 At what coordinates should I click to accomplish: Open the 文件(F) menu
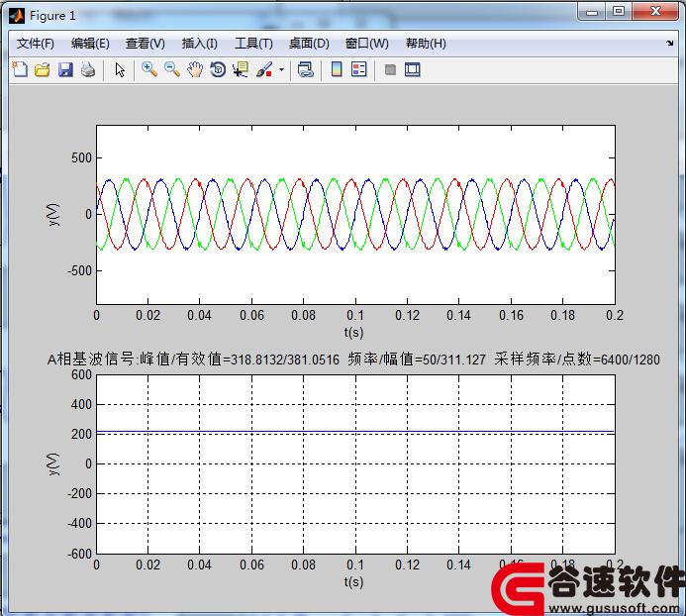pos(36,44)
